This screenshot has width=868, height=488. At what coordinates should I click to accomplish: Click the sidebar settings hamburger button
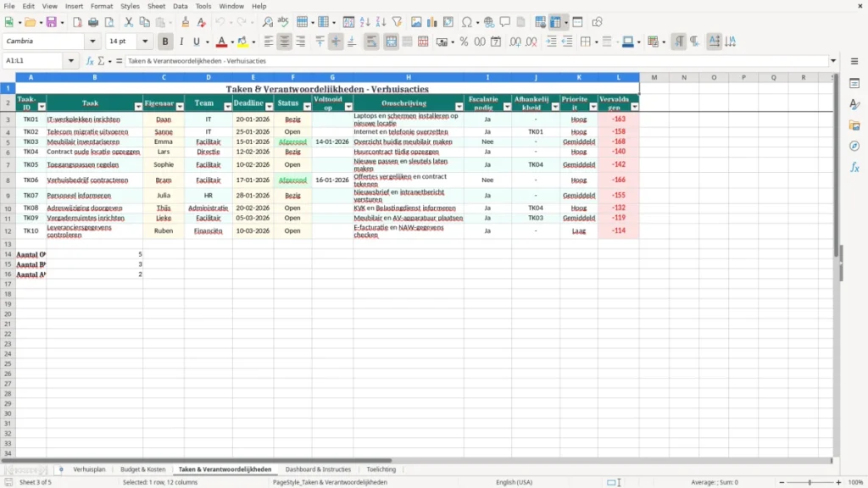pyautogui.click(x=854, y=61)
